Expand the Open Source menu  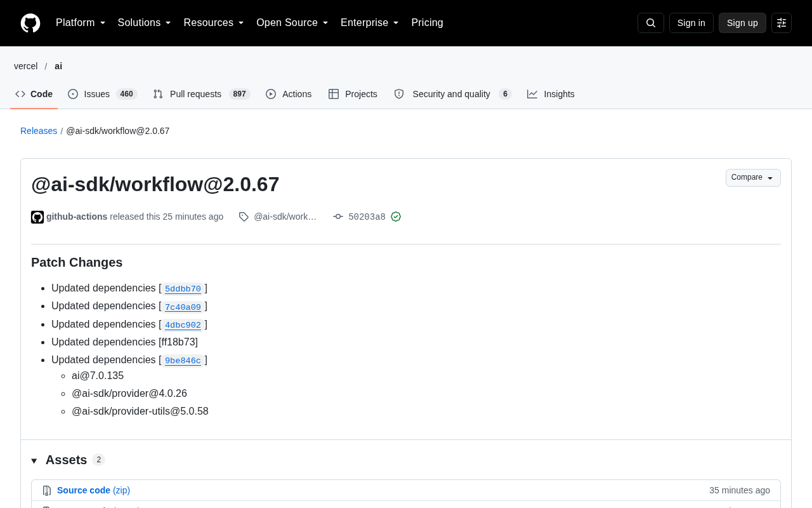pos(292,23)
